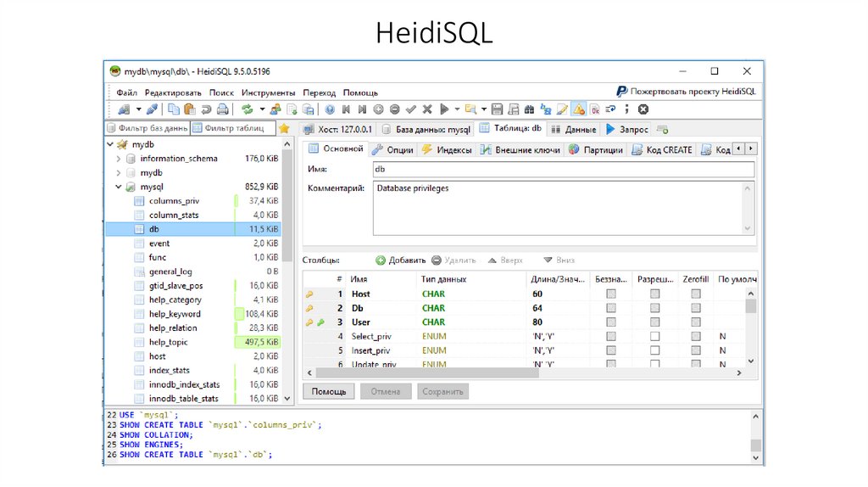Expand the mydb database child node

(119, 173)
